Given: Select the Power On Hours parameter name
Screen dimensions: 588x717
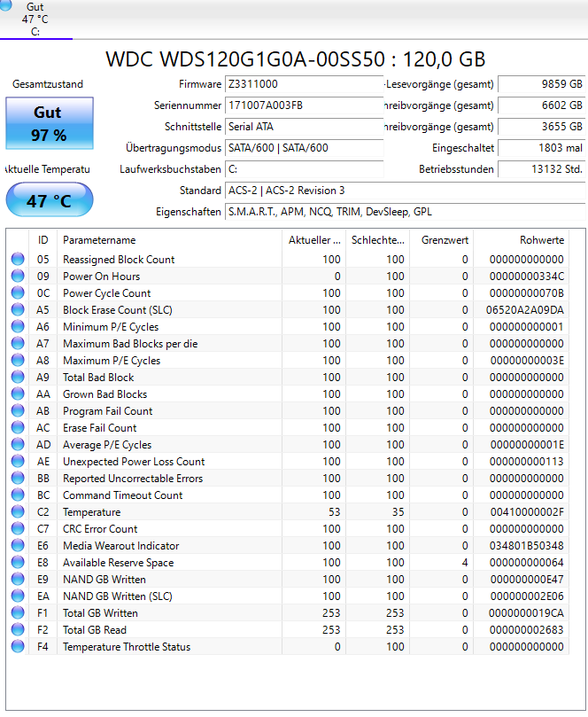Looking at the screenshot, I should [102, 277].
